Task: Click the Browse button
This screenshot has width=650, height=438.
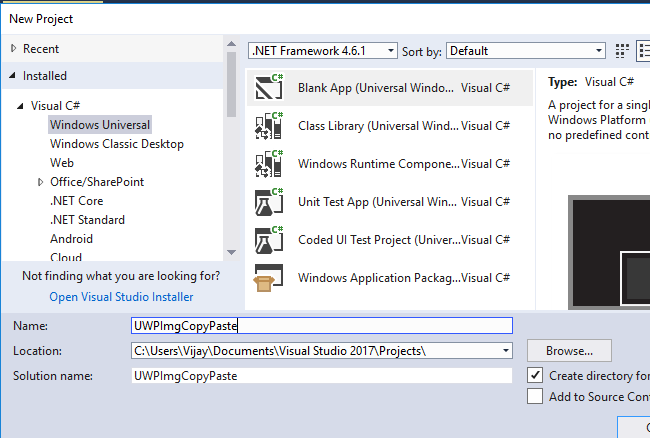Action: pos(568,351)
